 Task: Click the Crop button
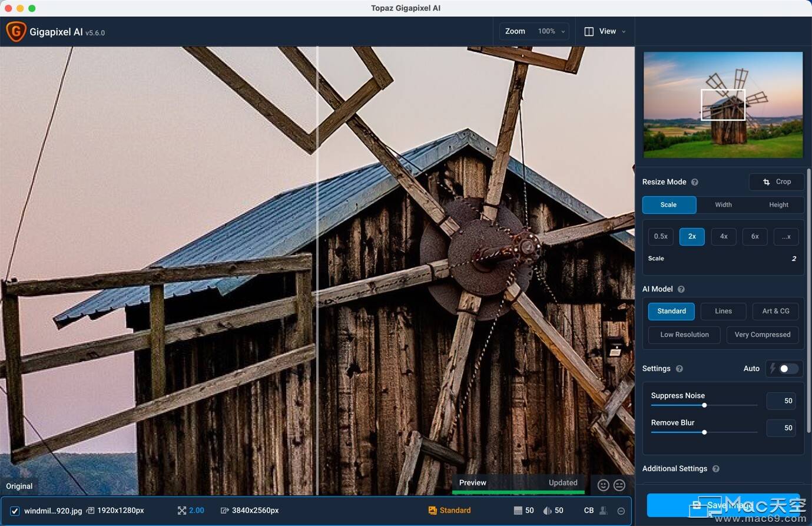(x=777, y=181)
